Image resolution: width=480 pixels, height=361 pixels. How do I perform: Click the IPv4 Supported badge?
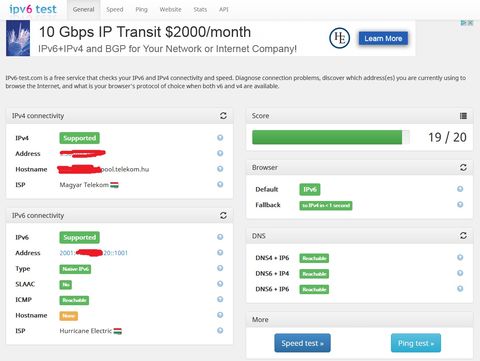pyautogui.click(x=79, y=138)
